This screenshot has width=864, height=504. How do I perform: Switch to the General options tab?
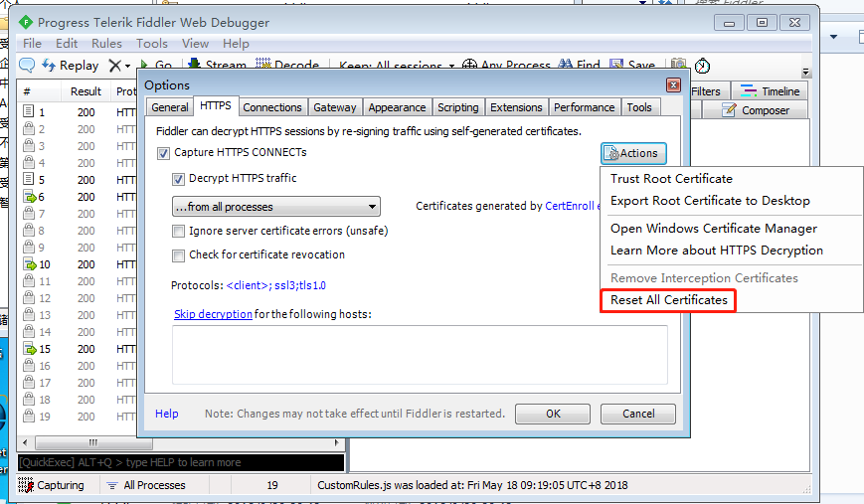tap(170, 107)
